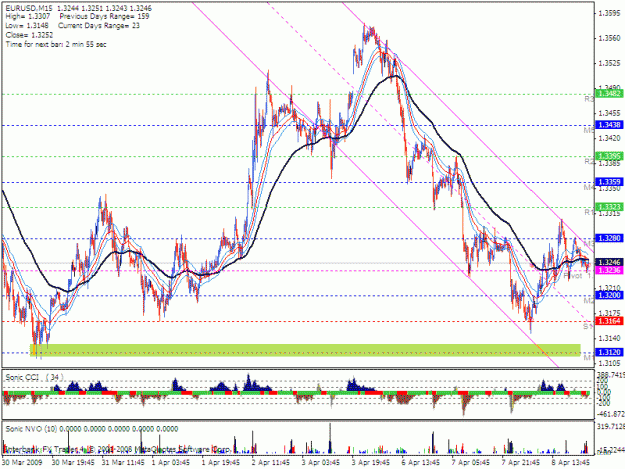Select the 1.3525 price axis value
Viewport: 625px width, 469px height.
coord(609,63)
